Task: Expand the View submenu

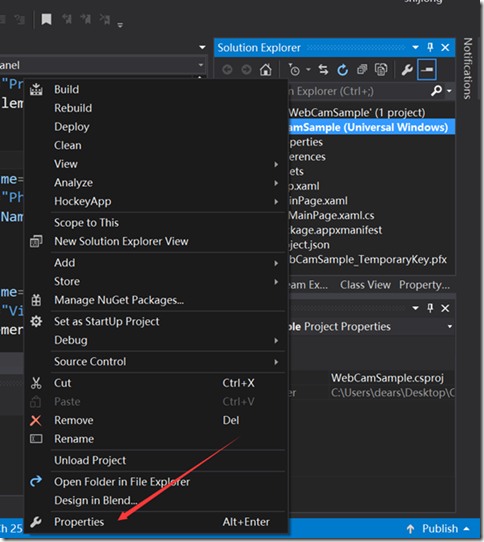Action: coord(276,164)
